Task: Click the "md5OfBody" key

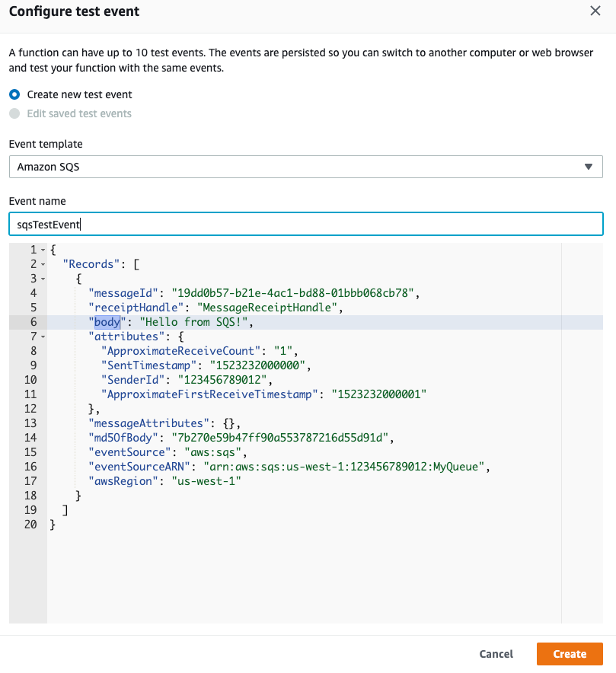Action: pos(123,438)
